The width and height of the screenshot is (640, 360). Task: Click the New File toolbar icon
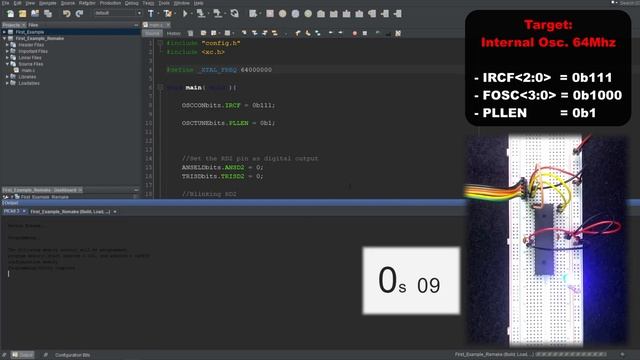(x=10, y=13)
